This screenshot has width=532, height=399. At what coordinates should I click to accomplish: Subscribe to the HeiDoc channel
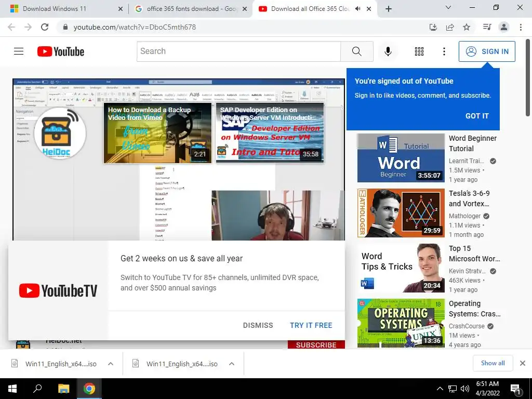316,344
